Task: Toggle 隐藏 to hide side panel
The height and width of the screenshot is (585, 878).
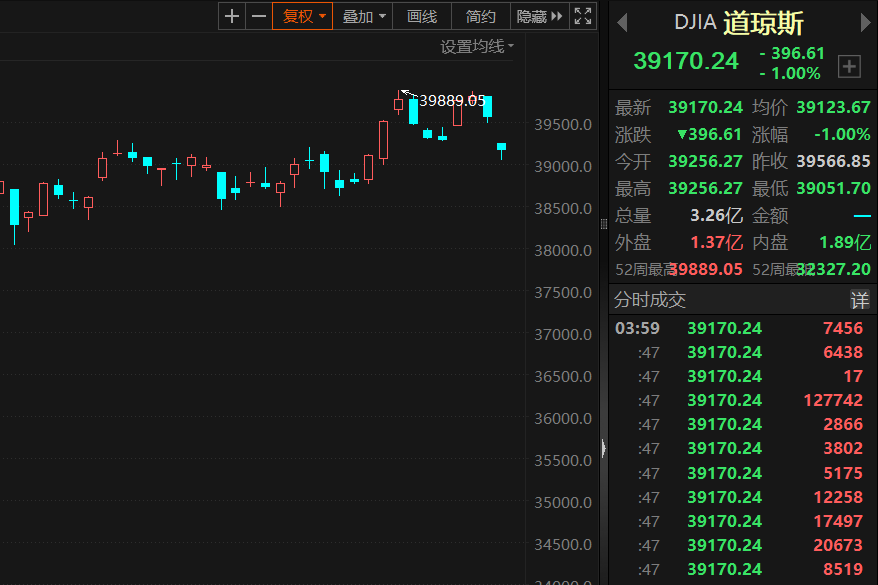Action: 539,16
